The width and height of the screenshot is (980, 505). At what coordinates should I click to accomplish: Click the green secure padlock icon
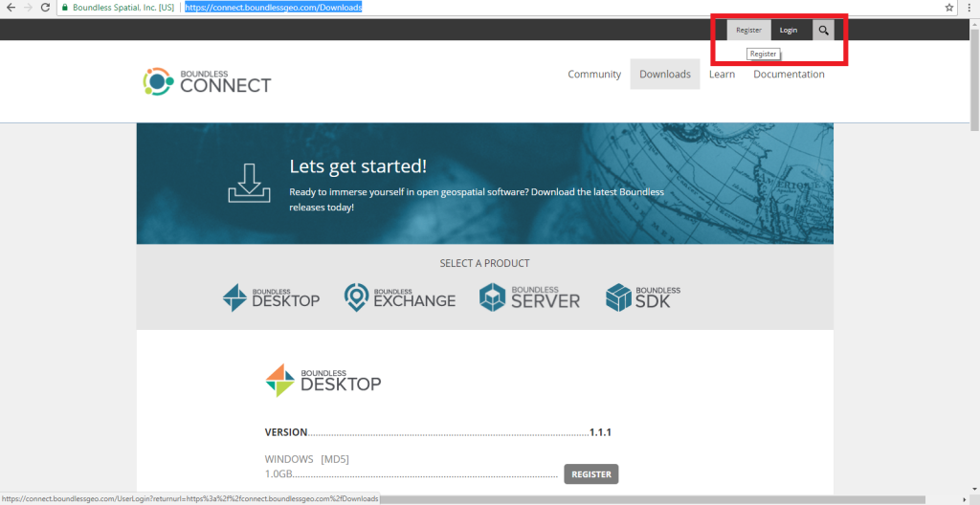click(64, 8)
